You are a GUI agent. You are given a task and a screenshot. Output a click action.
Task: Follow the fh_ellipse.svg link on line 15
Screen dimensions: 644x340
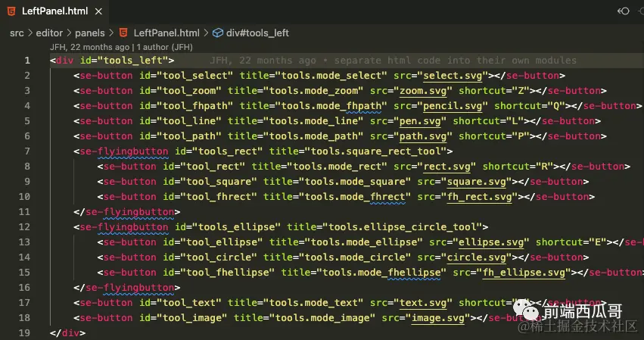point(524,273)
